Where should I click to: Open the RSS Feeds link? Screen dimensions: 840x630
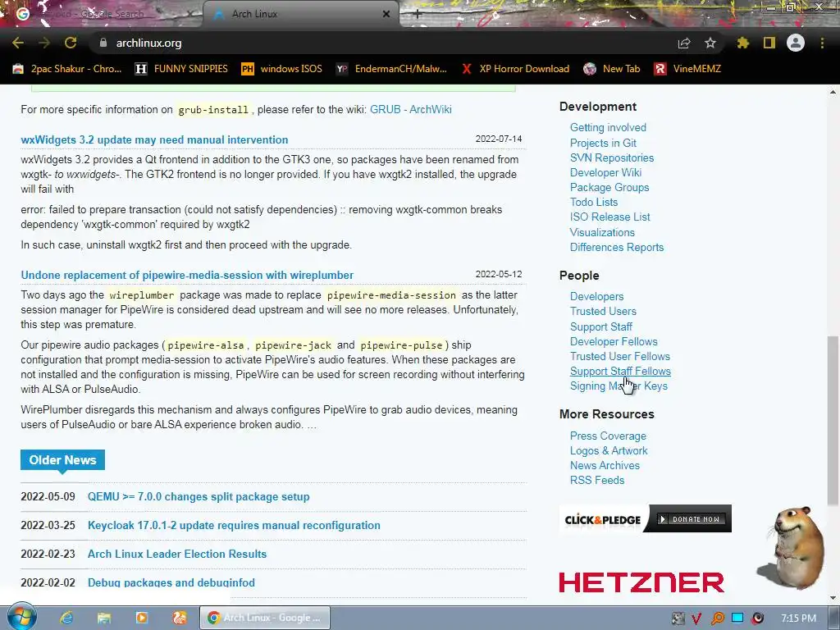597,481
